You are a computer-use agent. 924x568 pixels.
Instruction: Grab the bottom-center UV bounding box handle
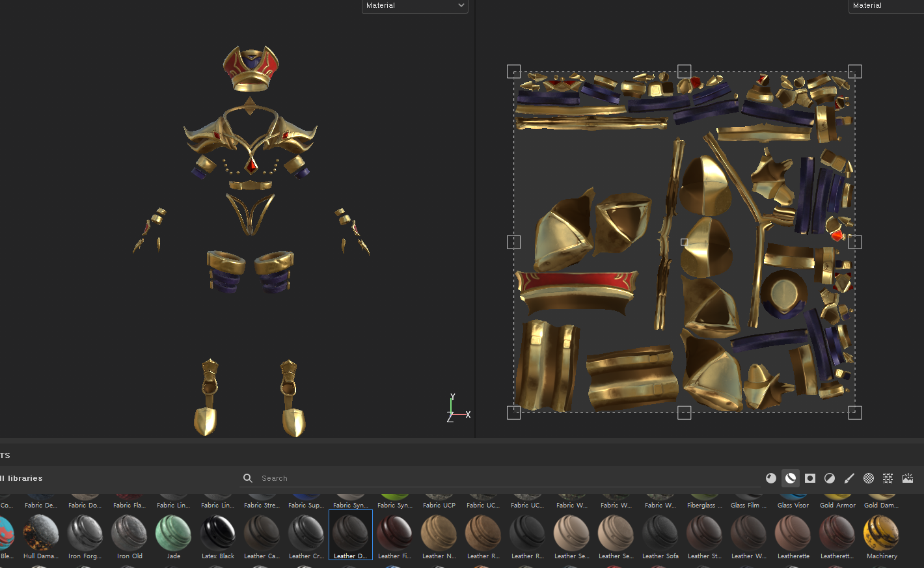click(x=685, y=412)
